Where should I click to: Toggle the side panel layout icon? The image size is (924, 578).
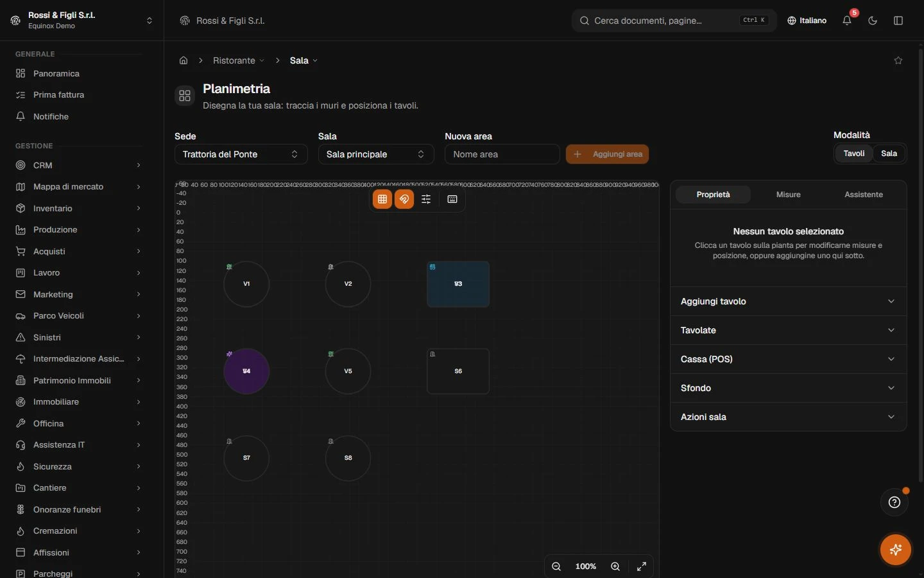(x=898, y=21)
